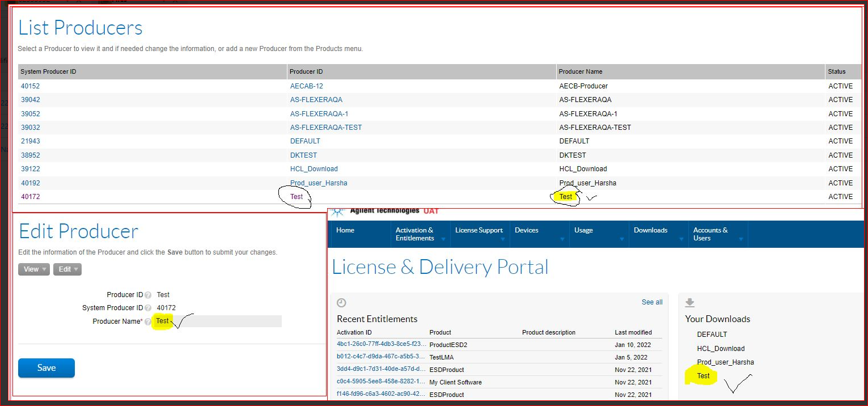Image resolution: width=868 pixels, height=406 pixels.
Task: Select HCL_Download under Your Downloads
Action: 721,349
